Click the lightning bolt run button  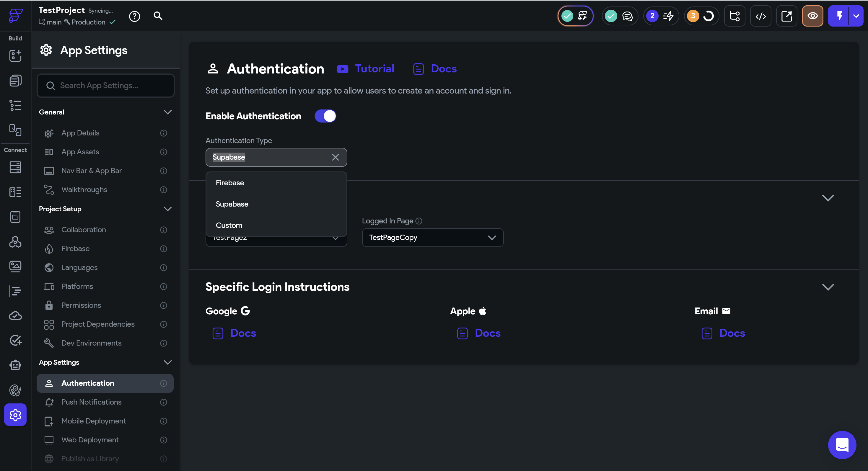click(x=839, y=16)
